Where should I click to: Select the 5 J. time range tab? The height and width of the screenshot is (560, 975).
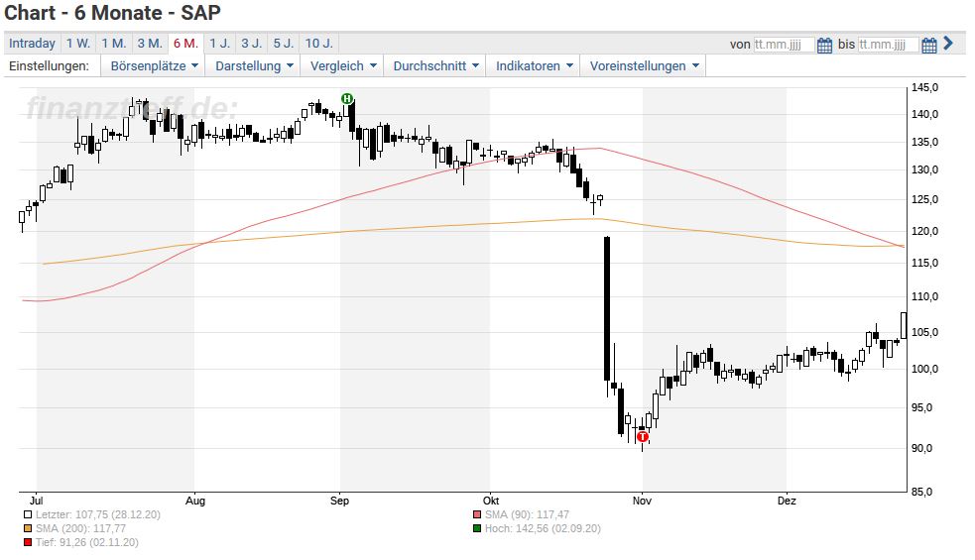[284, 44]
